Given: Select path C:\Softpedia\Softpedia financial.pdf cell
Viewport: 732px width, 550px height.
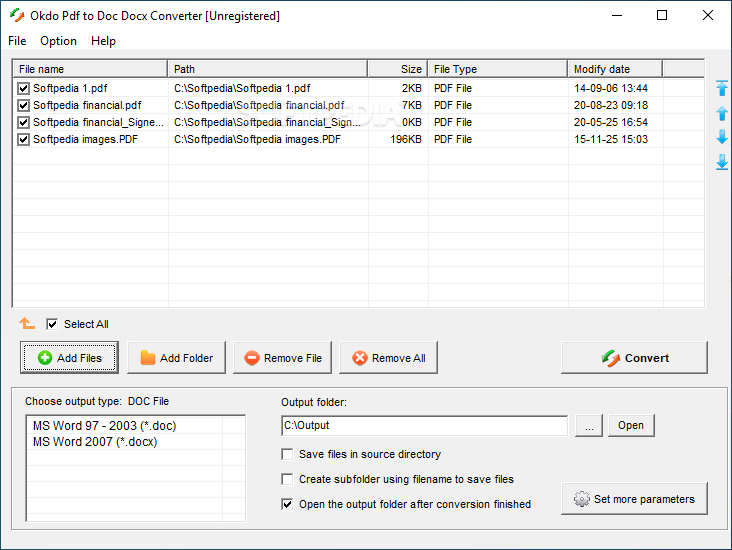Looking at the screenshot, I should [x=259, y=106].
